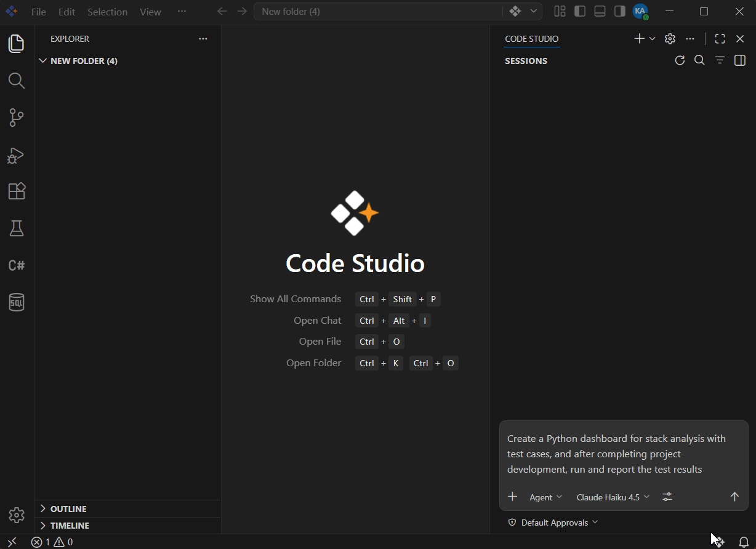Open the C# view in activity bar

pyautogui.click(x=17, y=265)
